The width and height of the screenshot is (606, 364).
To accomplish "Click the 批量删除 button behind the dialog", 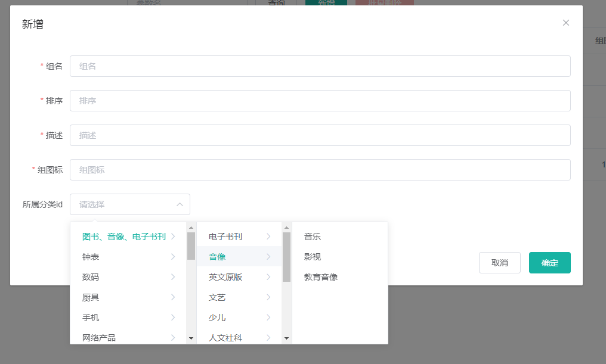I will pos(385,3).
